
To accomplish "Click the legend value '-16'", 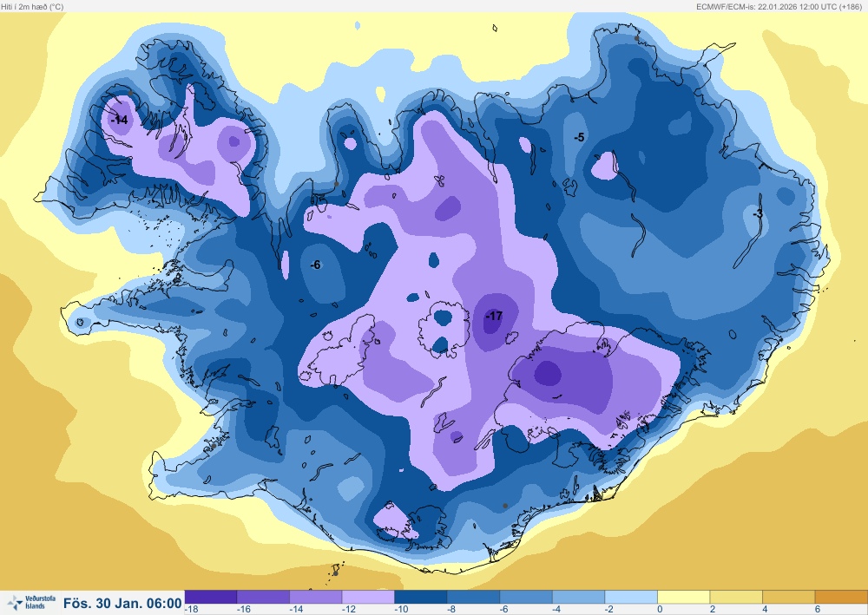I will pos(244,610).
